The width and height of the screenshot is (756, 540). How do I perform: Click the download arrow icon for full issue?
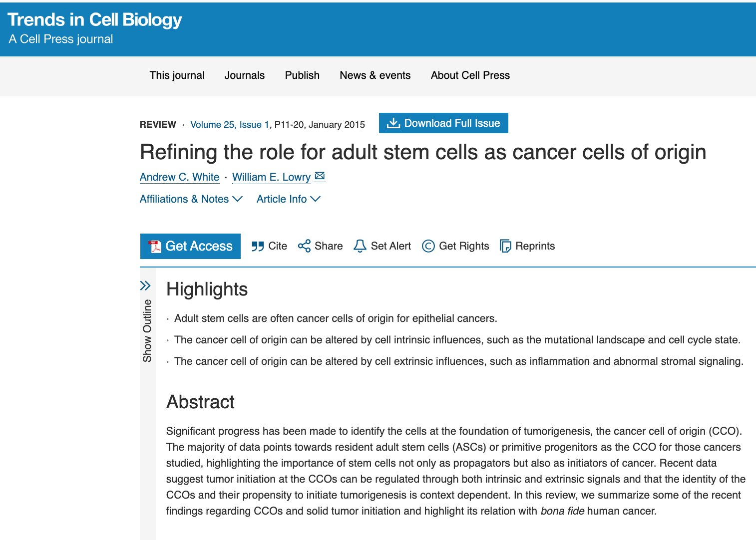pyautogui.click(x=393, y=123)
